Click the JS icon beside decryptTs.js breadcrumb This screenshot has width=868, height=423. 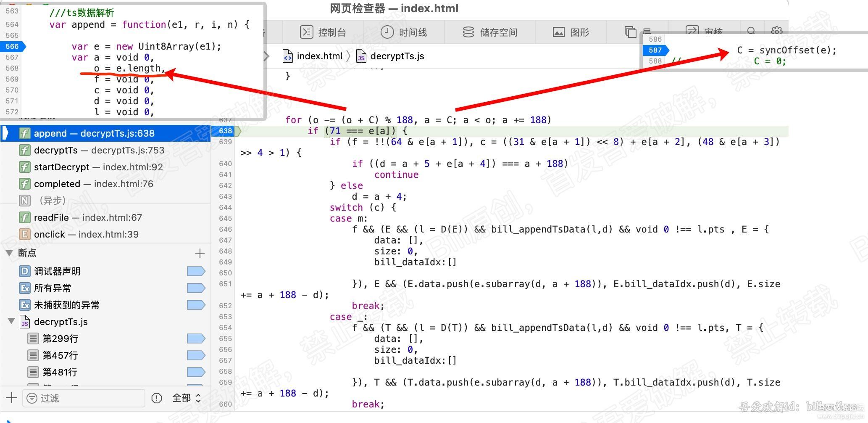click(360, 56)
